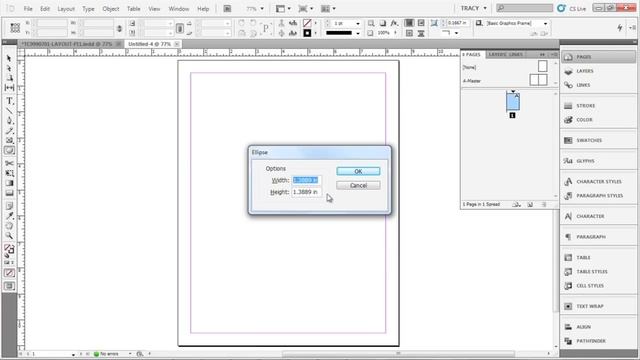Open the Character Styles panel
Screen dimensions: 640x360
pyautogui.click(x=598, y=182)
